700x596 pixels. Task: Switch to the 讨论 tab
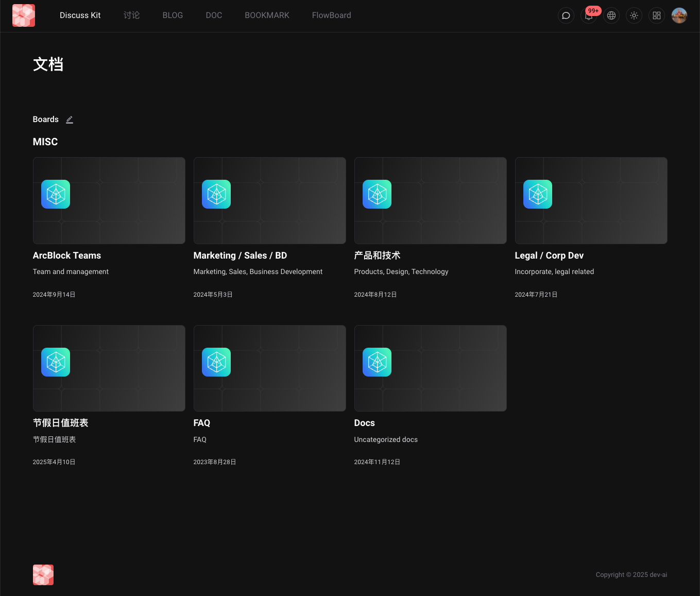click(x=131, y=15)
